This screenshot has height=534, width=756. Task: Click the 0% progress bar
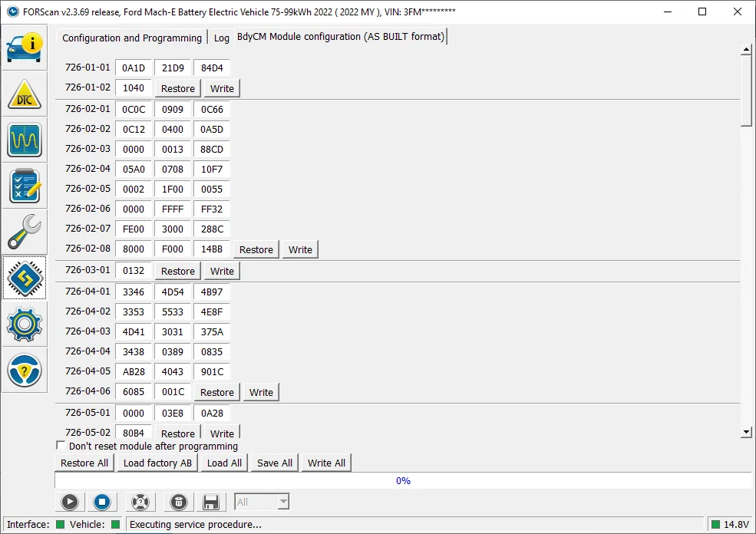[403, 480]
